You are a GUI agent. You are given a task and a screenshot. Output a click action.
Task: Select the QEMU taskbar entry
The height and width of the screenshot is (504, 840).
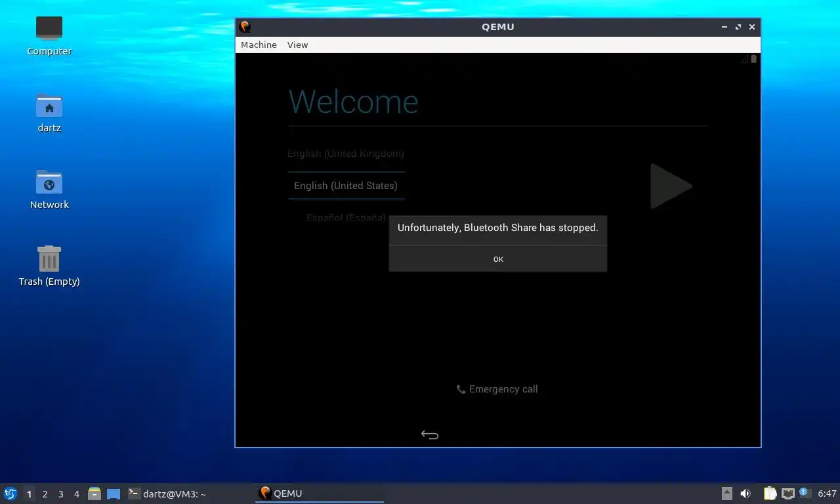320,493
